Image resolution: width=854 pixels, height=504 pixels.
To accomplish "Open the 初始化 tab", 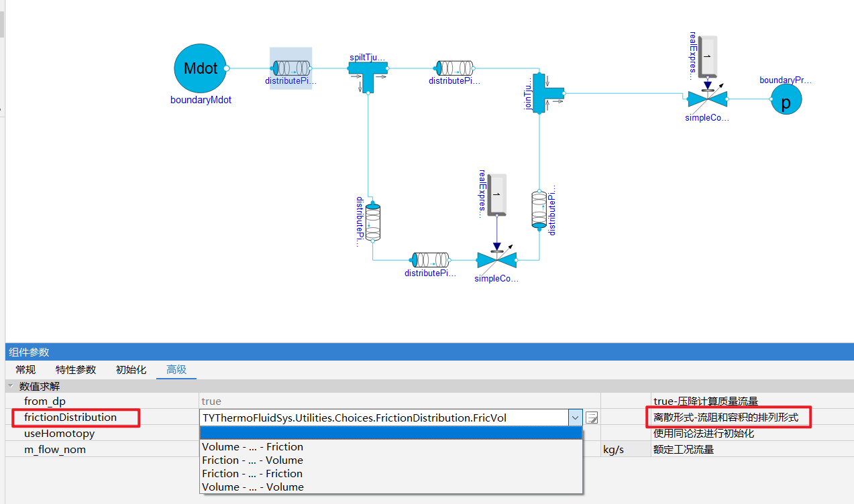I will [x=131, y=369].
